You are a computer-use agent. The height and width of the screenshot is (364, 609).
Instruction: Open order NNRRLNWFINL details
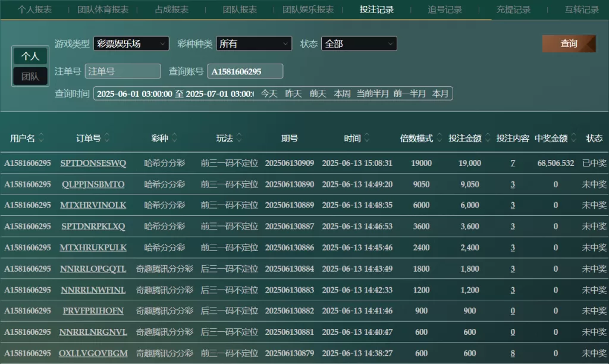pos(93,290)
